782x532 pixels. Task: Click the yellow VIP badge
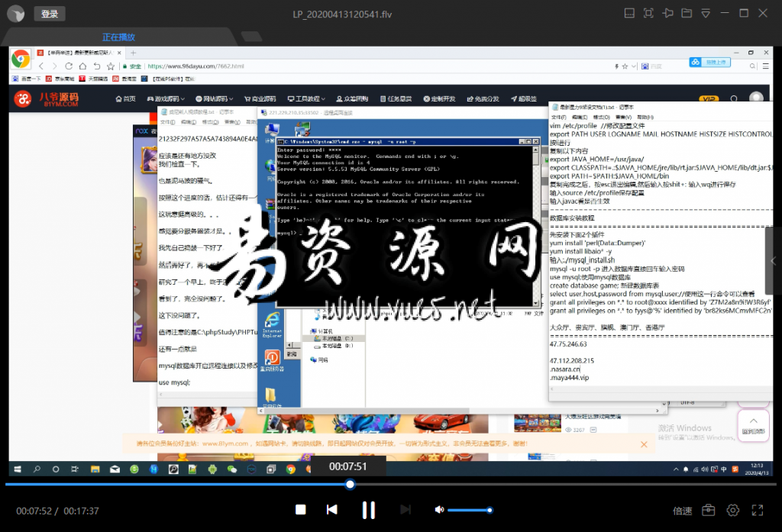coord(709,98)
